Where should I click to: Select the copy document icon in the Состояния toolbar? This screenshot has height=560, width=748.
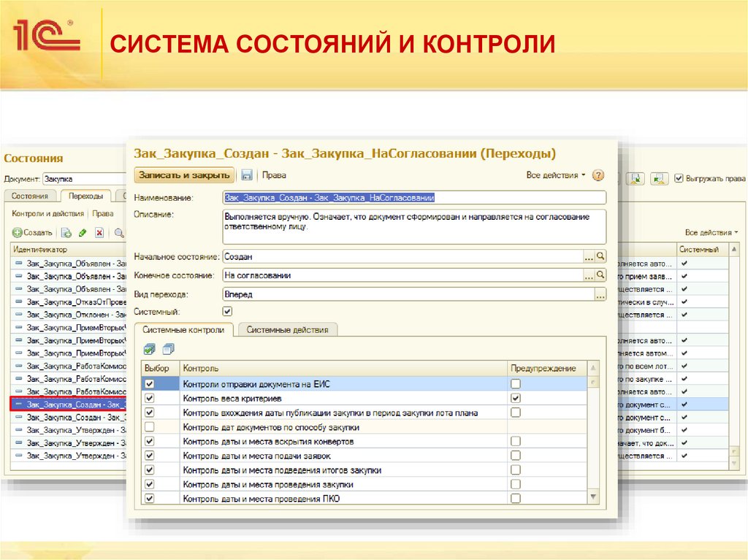click(x=67, y=233)
